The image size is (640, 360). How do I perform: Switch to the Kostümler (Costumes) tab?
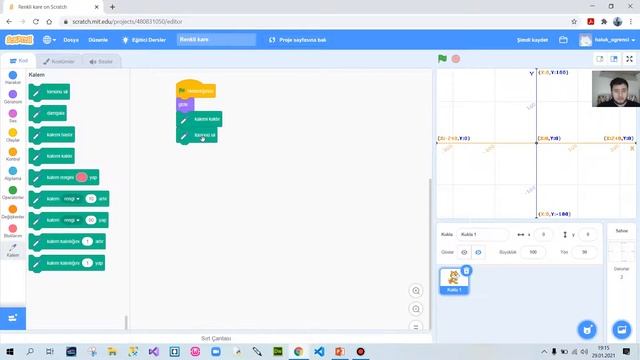59,61
